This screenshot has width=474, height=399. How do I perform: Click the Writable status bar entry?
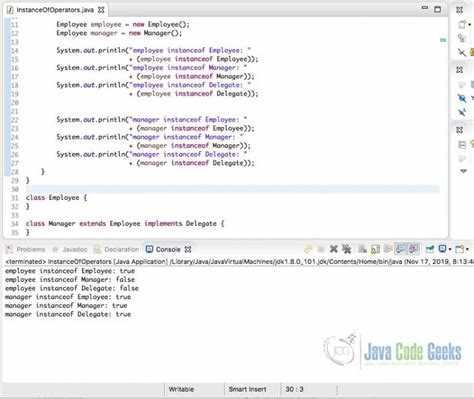[181, 389]
